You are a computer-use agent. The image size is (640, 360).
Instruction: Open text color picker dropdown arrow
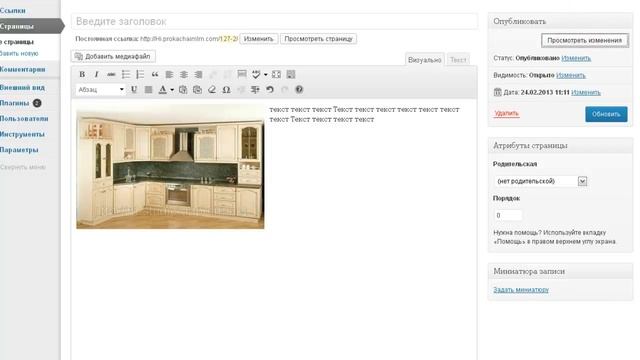coord(172,89)
